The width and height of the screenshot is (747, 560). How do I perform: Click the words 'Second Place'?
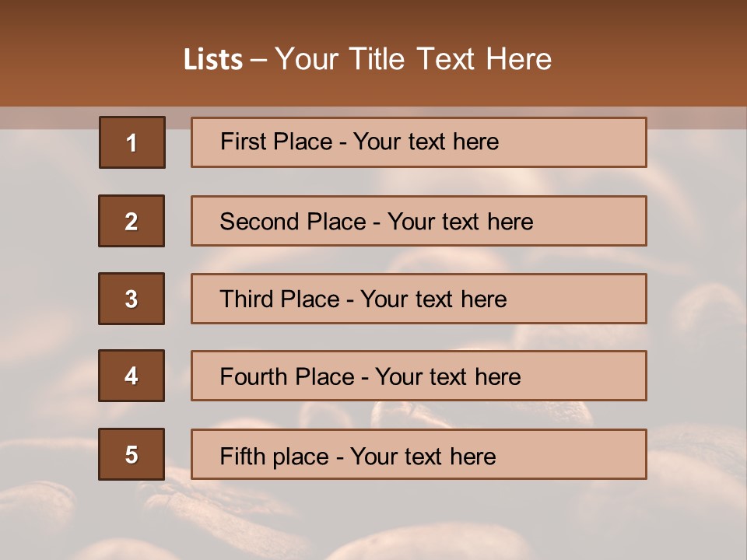coord(293,222)
